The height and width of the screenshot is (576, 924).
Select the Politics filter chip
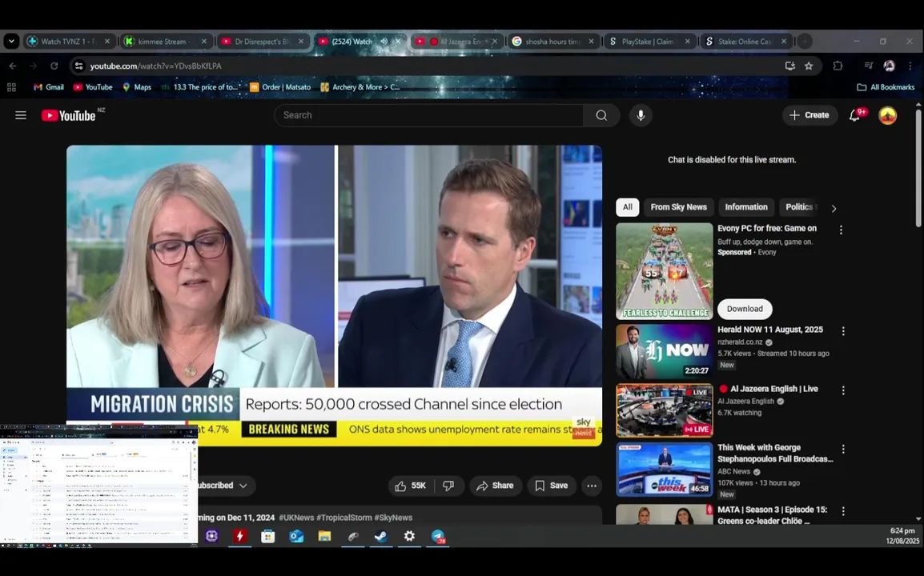[x=799, y=207]
